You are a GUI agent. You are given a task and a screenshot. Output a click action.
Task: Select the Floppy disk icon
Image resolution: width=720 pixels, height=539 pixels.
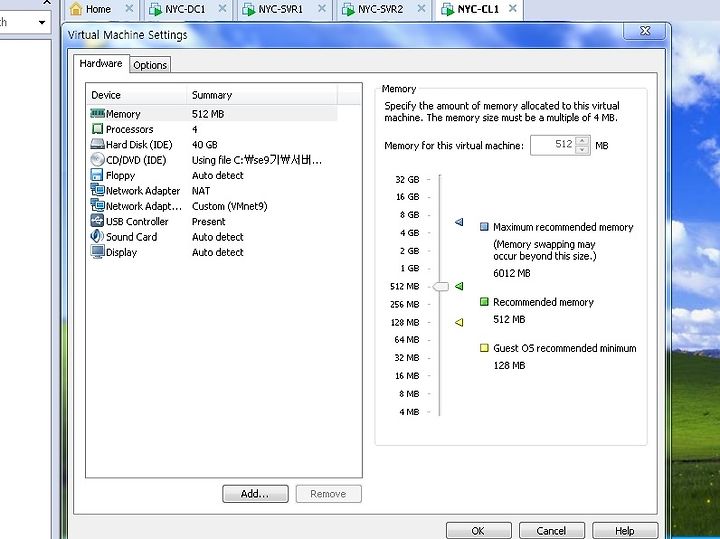click(97, 175)
